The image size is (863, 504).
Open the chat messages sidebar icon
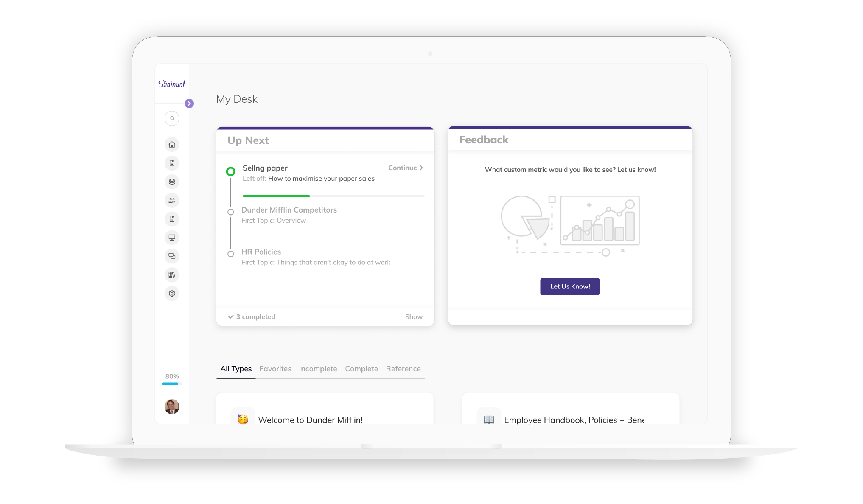pyautogui.click(x=172, y=256)
